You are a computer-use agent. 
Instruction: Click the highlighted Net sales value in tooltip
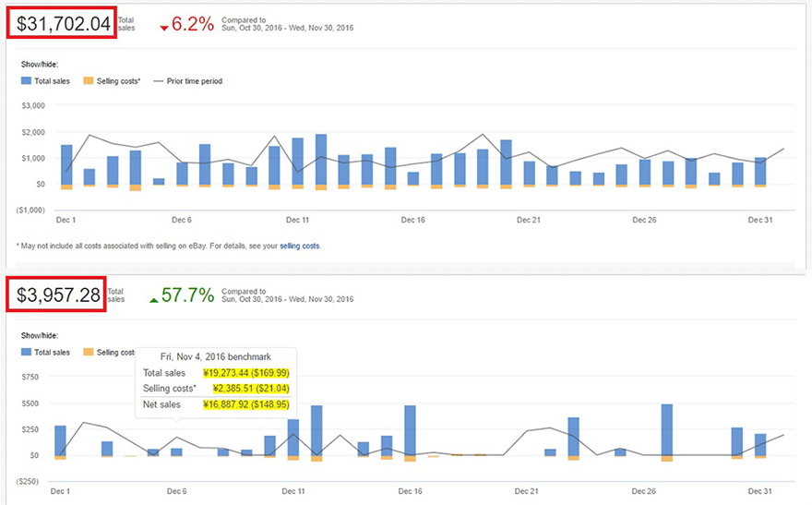tap(246, 403)
